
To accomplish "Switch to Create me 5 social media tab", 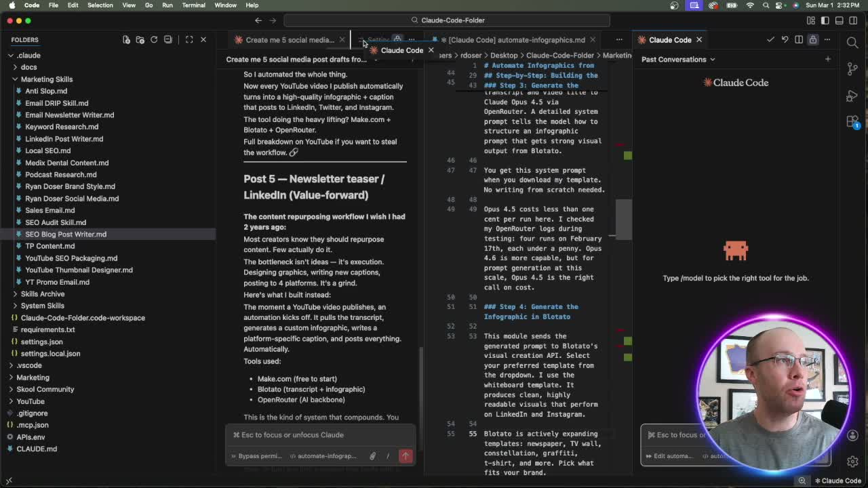I will click(288, 39).
